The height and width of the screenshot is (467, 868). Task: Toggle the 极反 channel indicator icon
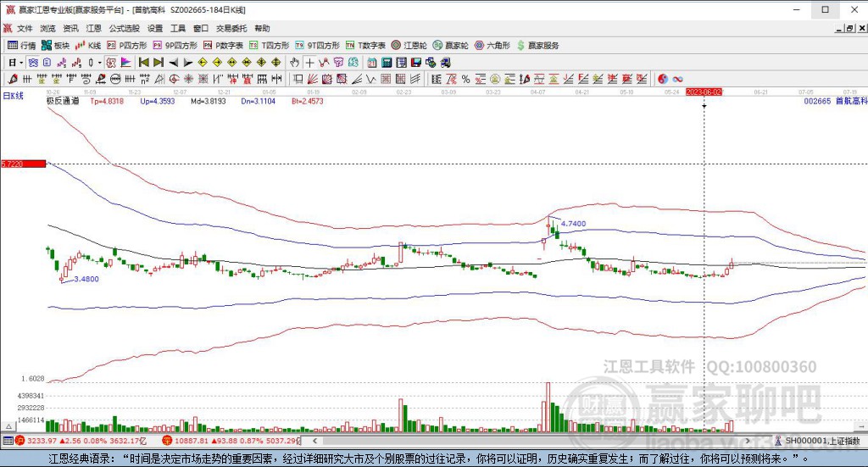click(111, 63)
